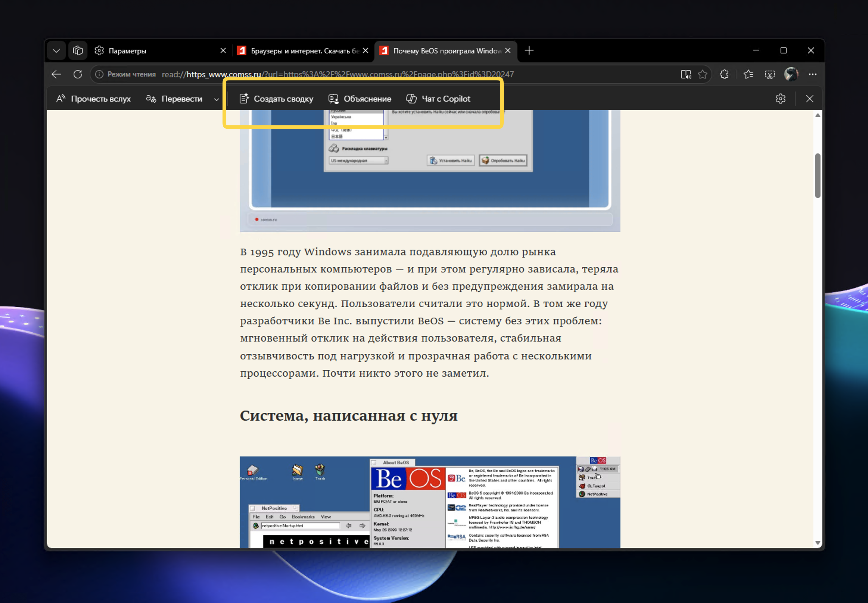
Task: Click the split screen icon near tabs
Action: coord(77,50)
